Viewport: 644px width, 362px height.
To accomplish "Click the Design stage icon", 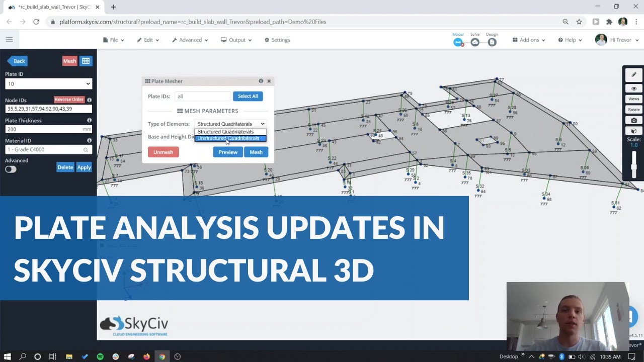I will (x=492, y=43).
